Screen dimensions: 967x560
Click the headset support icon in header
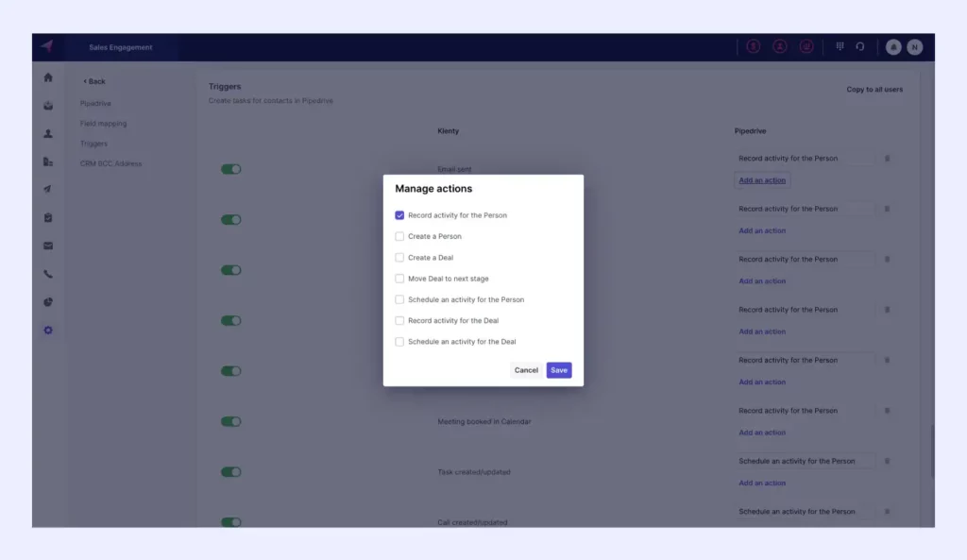coord(860,47)
